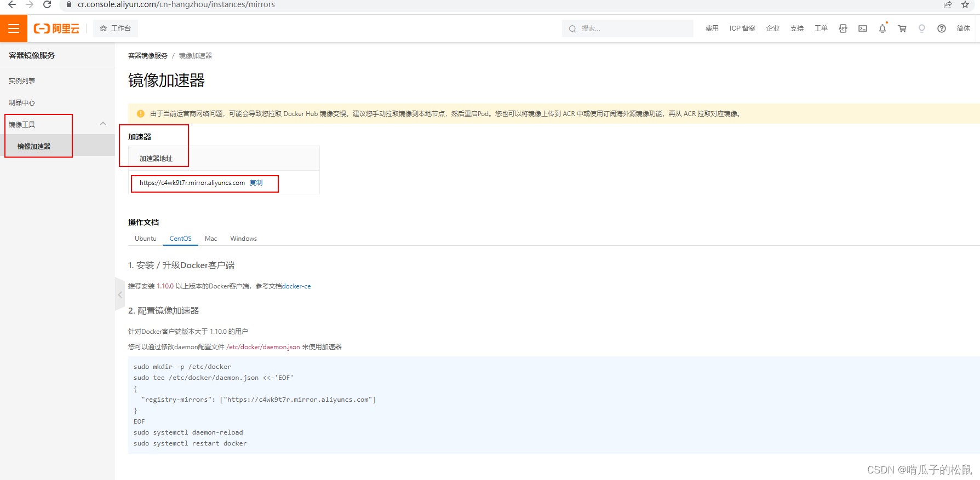
Task: Collapse the 镜像工具 chevron arrow
Action: pyautogui.click(x=103, y=124)
